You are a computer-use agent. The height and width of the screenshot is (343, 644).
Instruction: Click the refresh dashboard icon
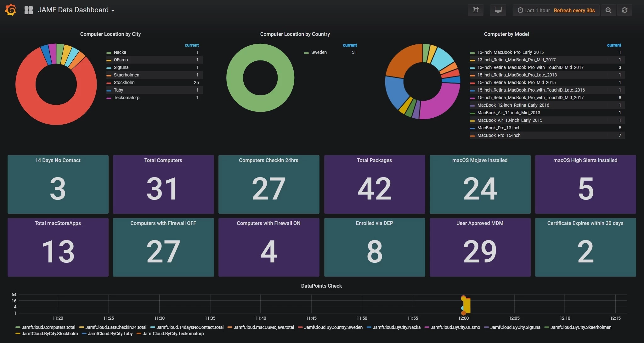pyautogui.click(x=625, y=10)
